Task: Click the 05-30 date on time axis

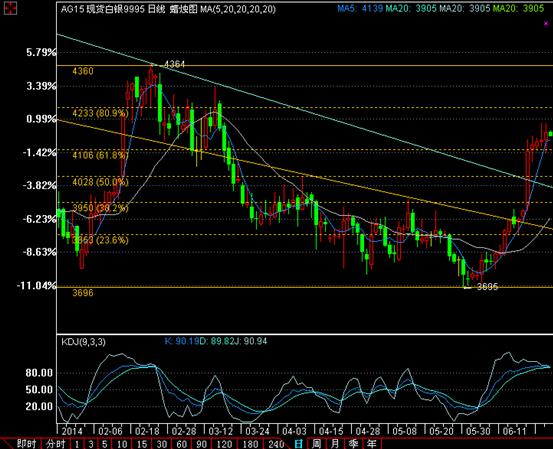Action: [478, 431]
